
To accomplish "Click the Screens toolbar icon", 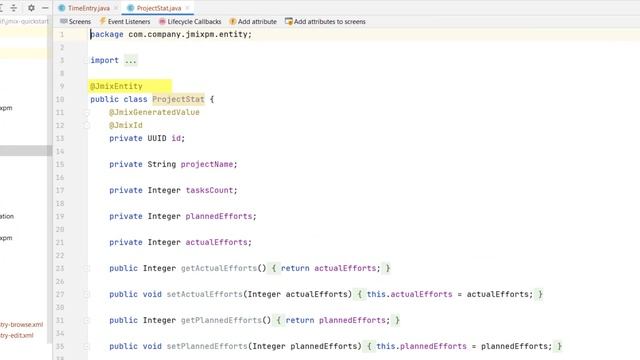I will [x=64, y=21].
